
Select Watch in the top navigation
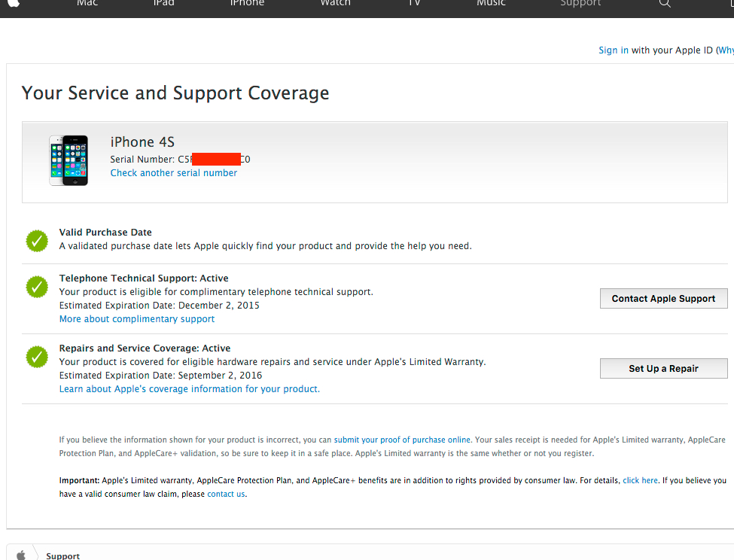pyautogui.click(x=335, y=4)
